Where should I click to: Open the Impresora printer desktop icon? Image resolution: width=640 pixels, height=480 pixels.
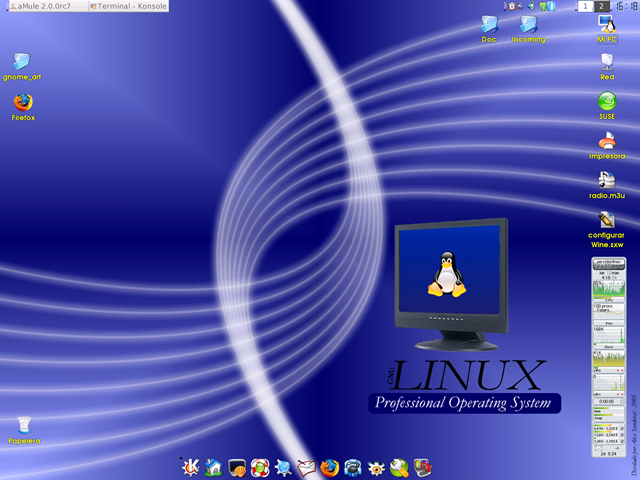click(607, 145)
